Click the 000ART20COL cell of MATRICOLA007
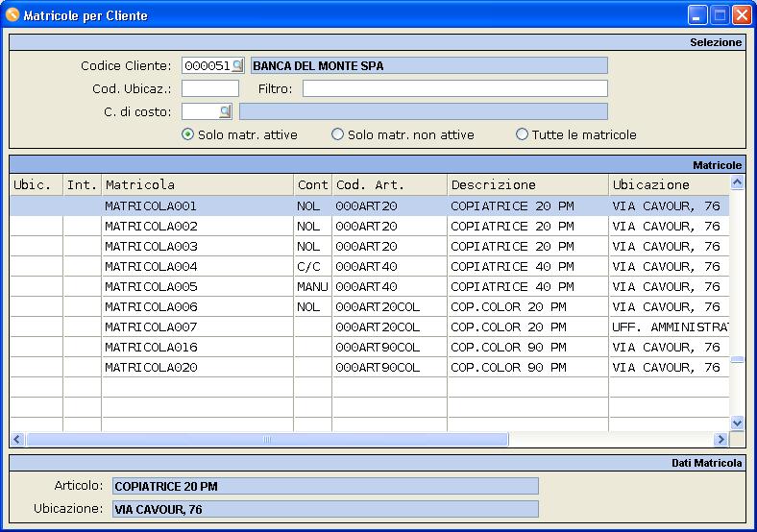 tap(390, 327)
